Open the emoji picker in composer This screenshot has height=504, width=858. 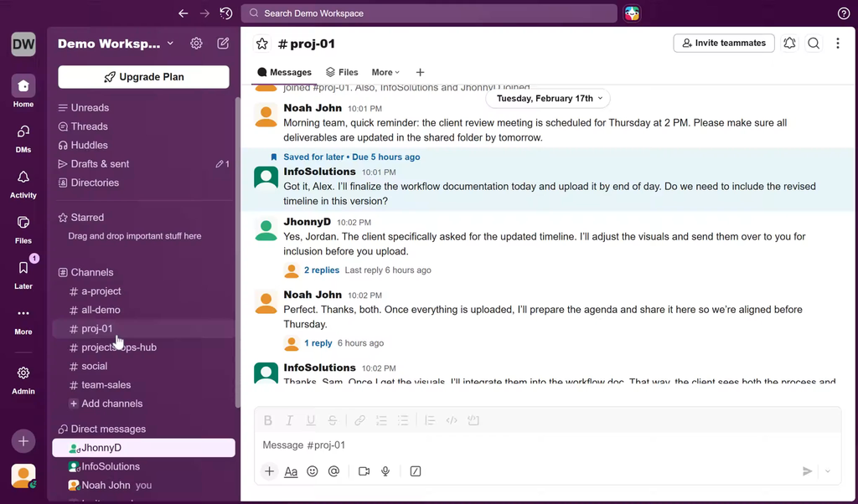point(313,471)
